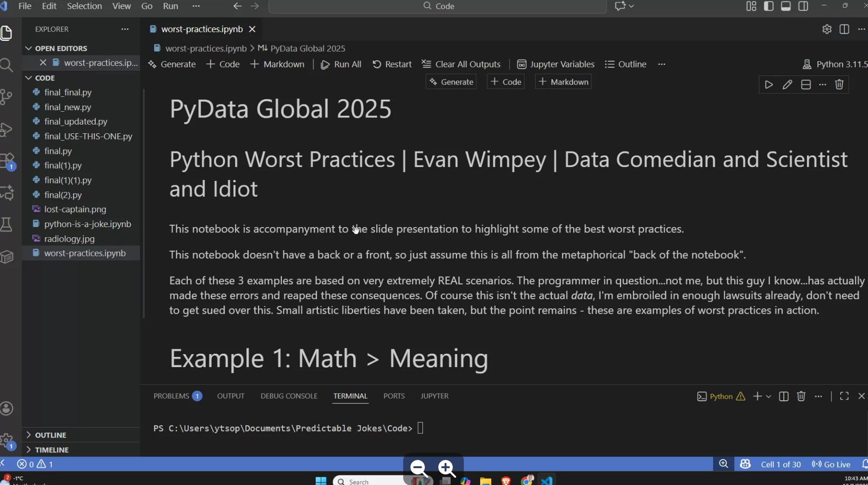Expand the TIMELINE section
868x485 pixels.
pos(51,450)
